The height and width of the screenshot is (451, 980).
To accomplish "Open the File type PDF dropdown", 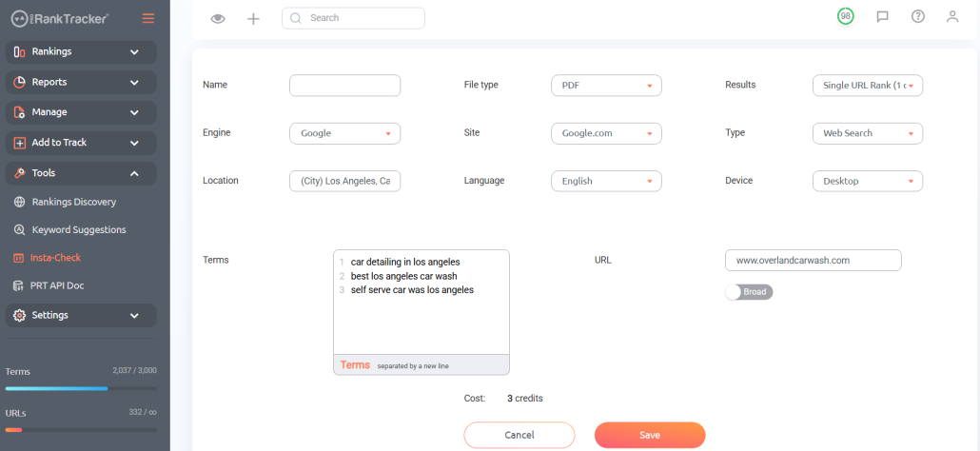I will 606,85.
